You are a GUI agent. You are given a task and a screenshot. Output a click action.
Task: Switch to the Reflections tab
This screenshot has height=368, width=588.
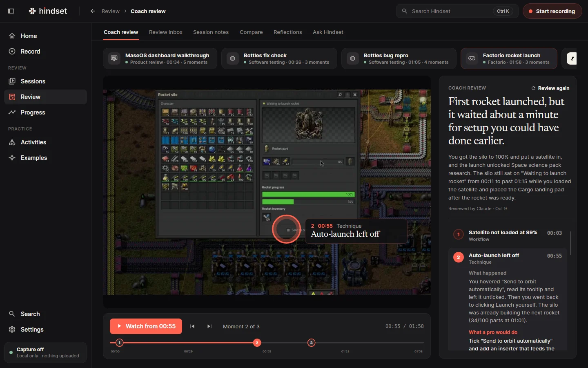[288, 32]
